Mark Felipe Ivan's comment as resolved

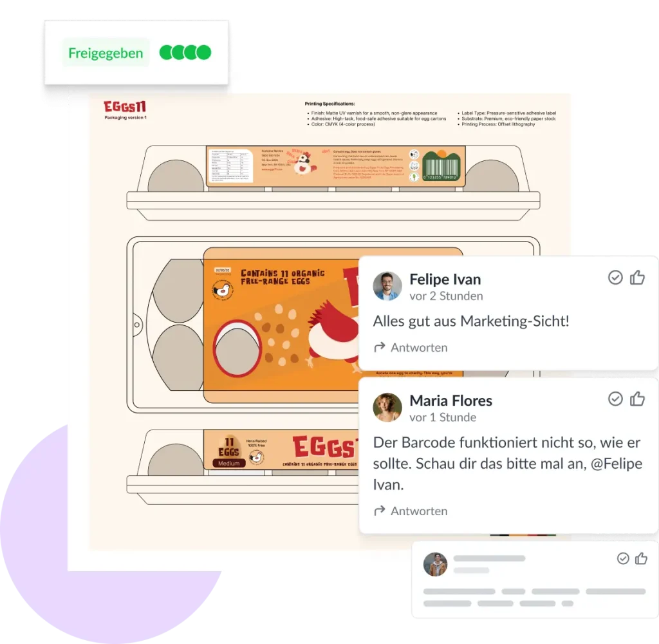point(615,278)
